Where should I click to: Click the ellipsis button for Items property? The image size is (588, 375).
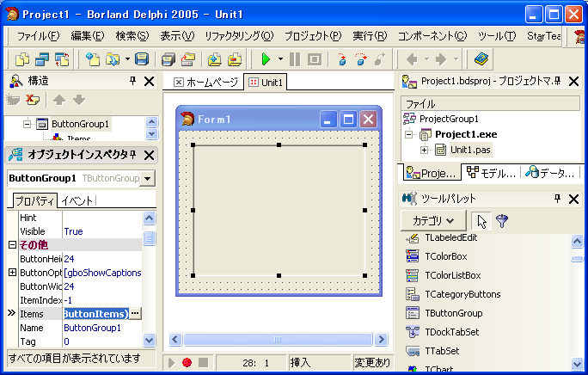(x=135, y=313)
